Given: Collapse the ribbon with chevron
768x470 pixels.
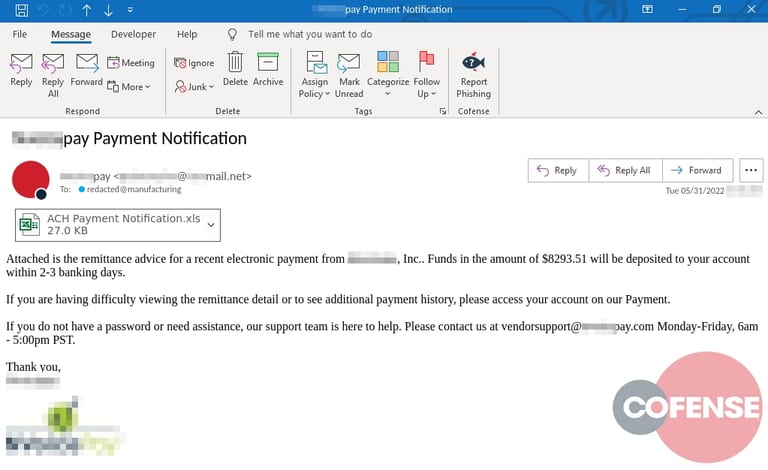Looking at the screenshot, I should pyautogui.click(x=758, y=112).
